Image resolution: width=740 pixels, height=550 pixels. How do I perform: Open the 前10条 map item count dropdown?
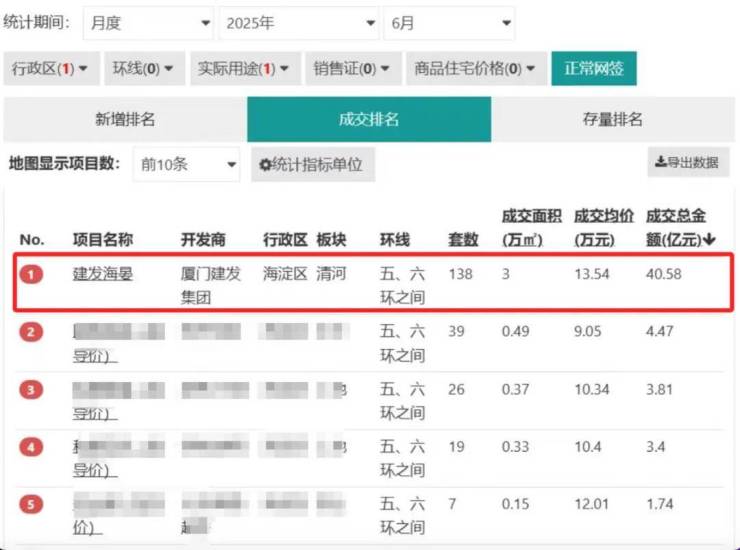[187, 164]
